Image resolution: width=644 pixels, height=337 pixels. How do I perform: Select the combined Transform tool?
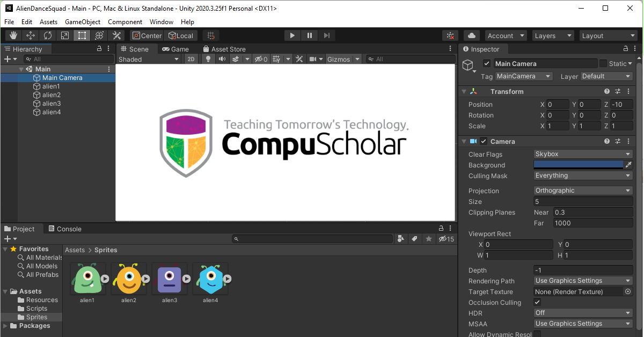point(99,35)
